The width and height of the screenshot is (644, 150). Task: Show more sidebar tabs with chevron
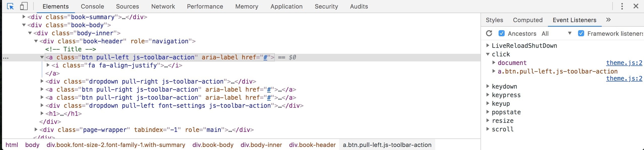pos(609,20)
